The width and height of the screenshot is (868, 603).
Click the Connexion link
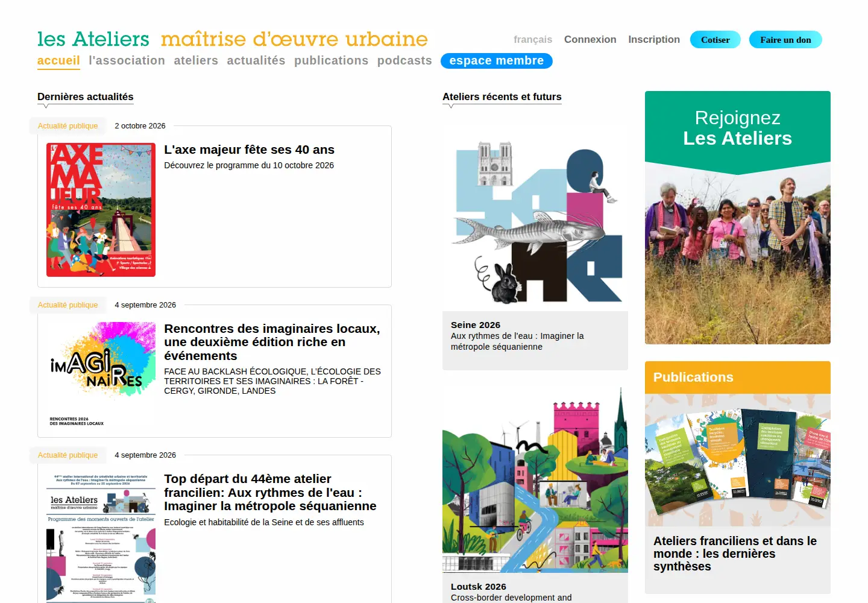pos(590,39)
